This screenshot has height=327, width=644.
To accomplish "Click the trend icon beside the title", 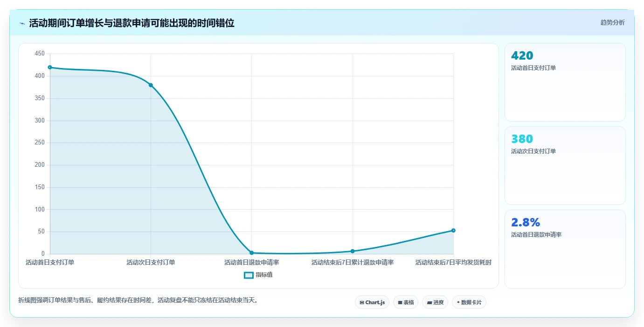I will click(x=22, y=23).
